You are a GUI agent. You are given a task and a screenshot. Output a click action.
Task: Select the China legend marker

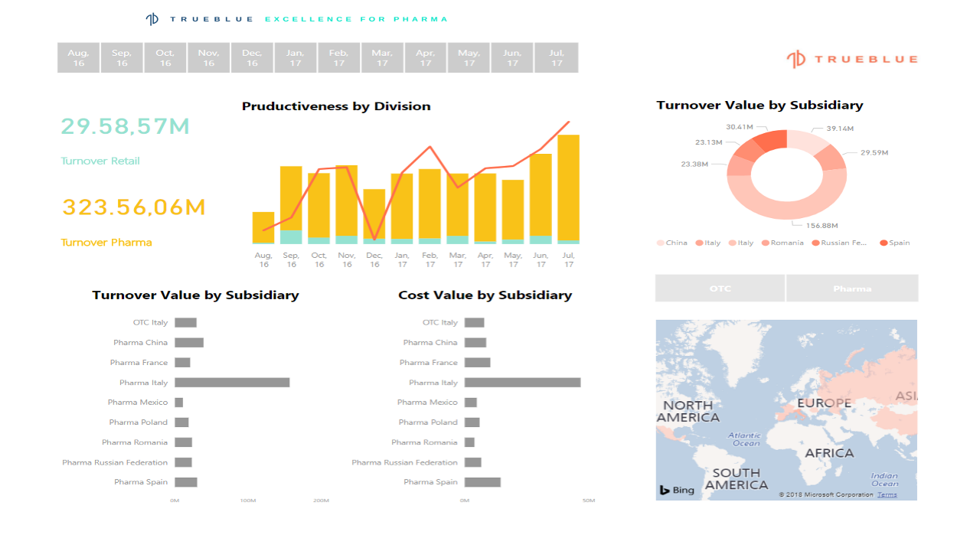point(661,243)
